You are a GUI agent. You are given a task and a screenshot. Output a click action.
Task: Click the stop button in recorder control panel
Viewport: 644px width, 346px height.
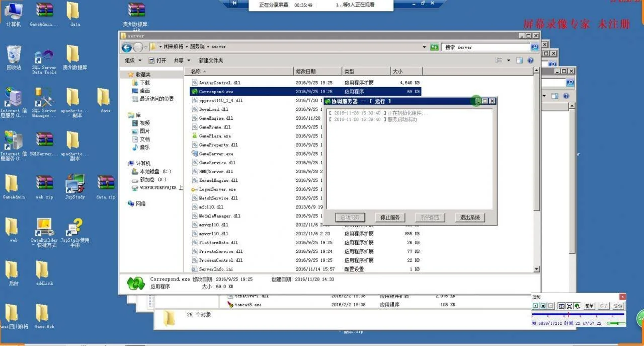coord(543,306)
